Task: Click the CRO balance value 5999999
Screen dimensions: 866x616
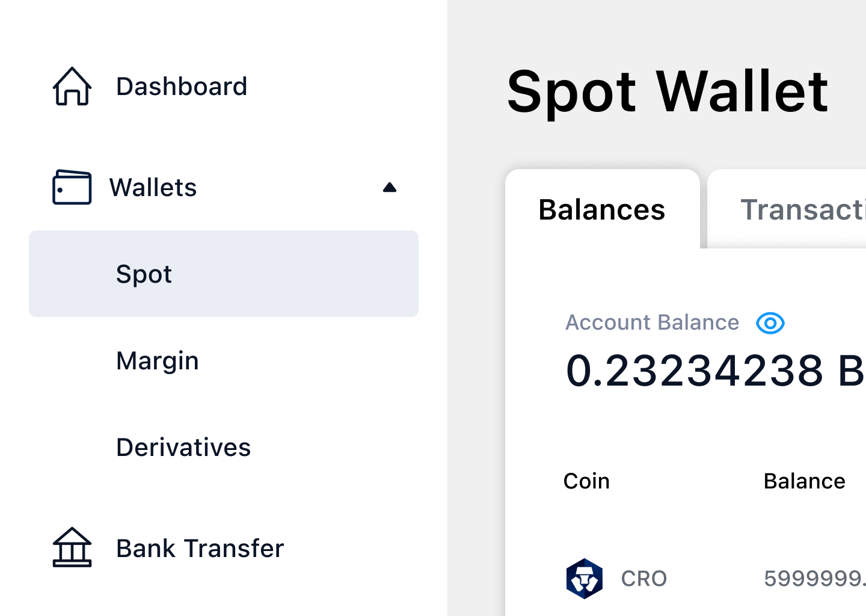Action: 814,579
